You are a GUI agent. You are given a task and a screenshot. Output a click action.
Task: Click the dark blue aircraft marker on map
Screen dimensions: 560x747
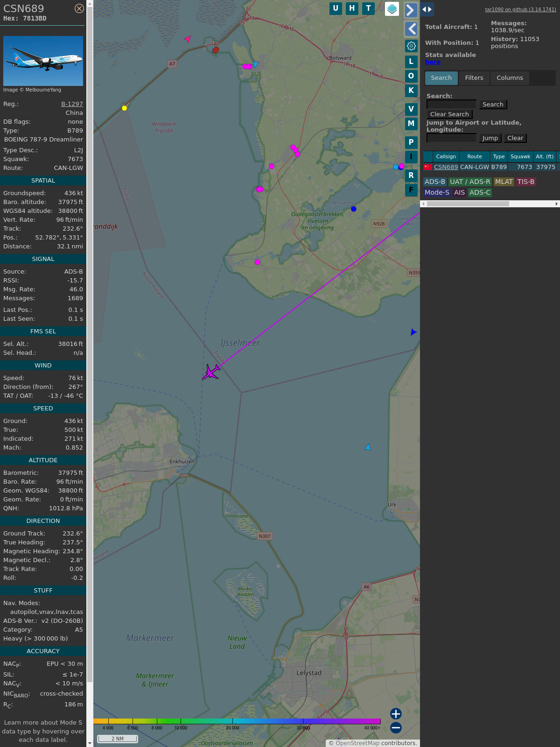[x=413, y=332]
